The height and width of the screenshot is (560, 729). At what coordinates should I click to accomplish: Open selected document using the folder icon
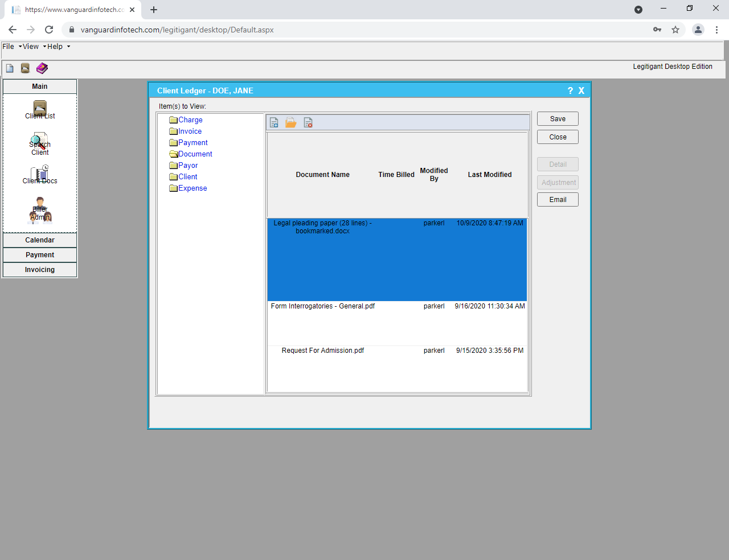pyautogui.click(x=291, y=122)
